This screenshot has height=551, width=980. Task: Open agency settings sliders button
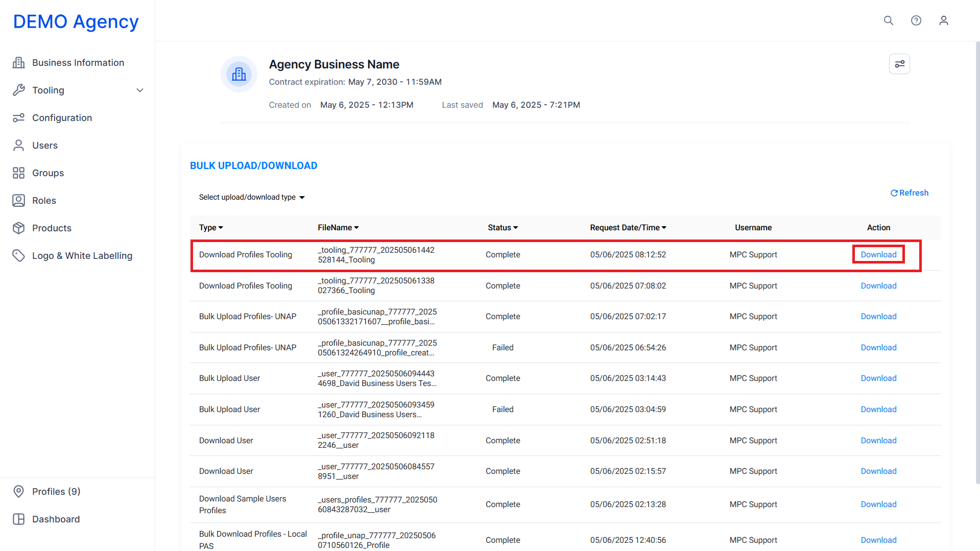pos(899,64)
